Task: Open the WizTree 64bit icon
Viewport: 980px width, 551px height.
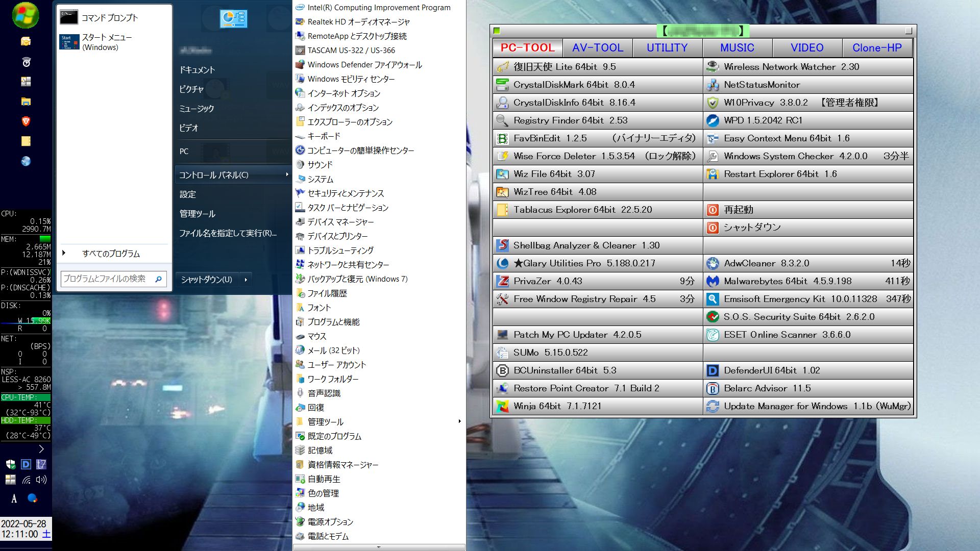Action: coord(503,192)
